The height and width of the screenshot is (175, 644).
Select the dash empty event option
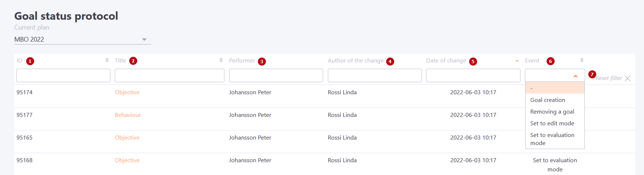tap(555, 88)
